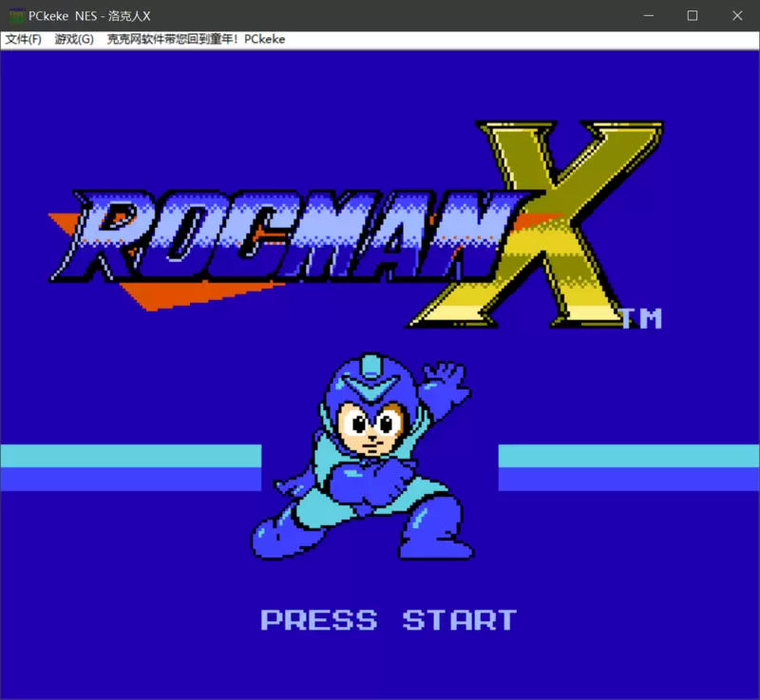This screenshot has width=760, height=700.
Task: Minimize the PCkeke emulator window
Action: (x=649, y=16)
